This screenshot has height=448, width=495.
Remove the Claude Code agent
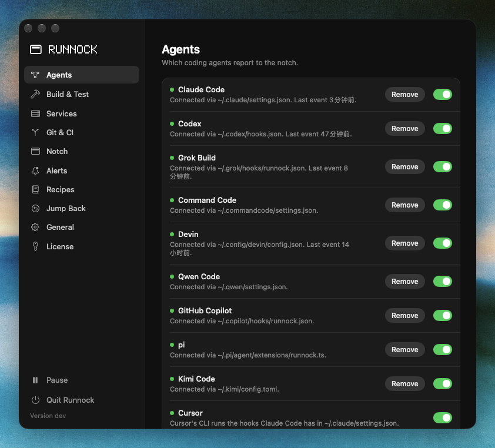coord(404,95)
